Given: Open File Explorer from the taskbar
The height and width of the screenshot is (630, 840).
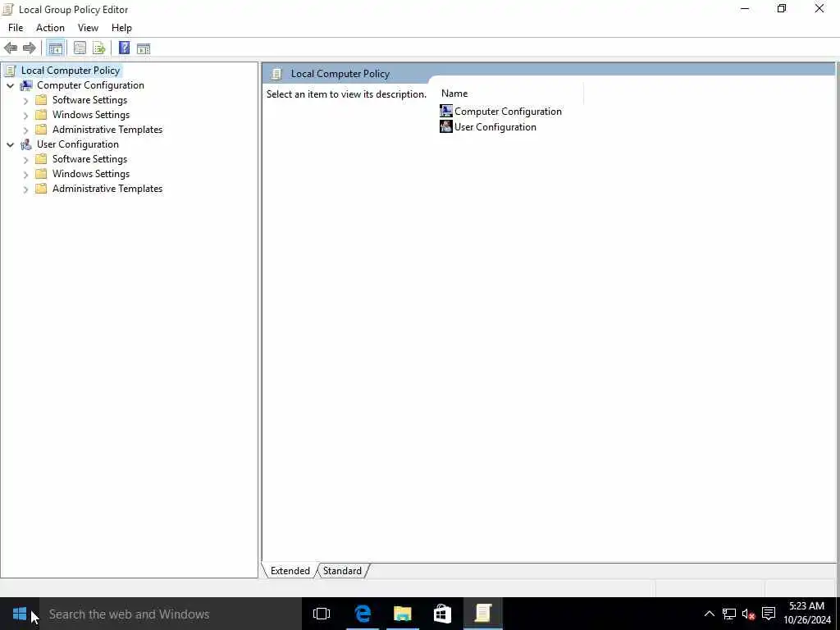Looking at the screenshot, I should point(402,614).
